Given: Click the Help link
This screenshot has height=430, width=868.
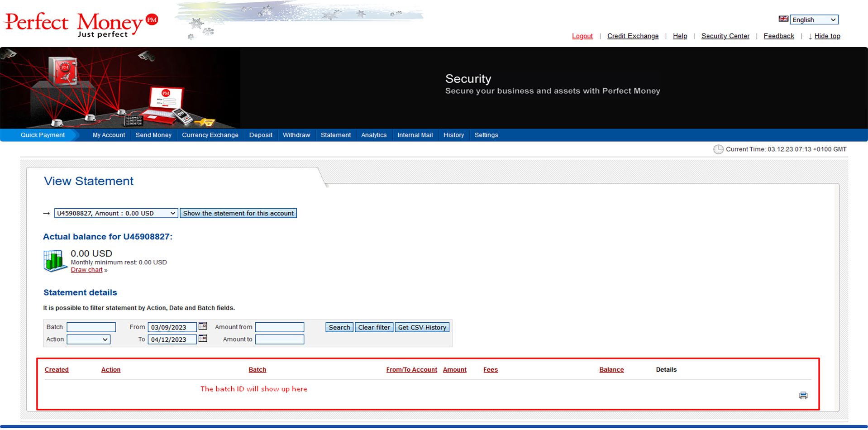Looking at the screenshot, I should pyautogui.click(x=680, y=36).
